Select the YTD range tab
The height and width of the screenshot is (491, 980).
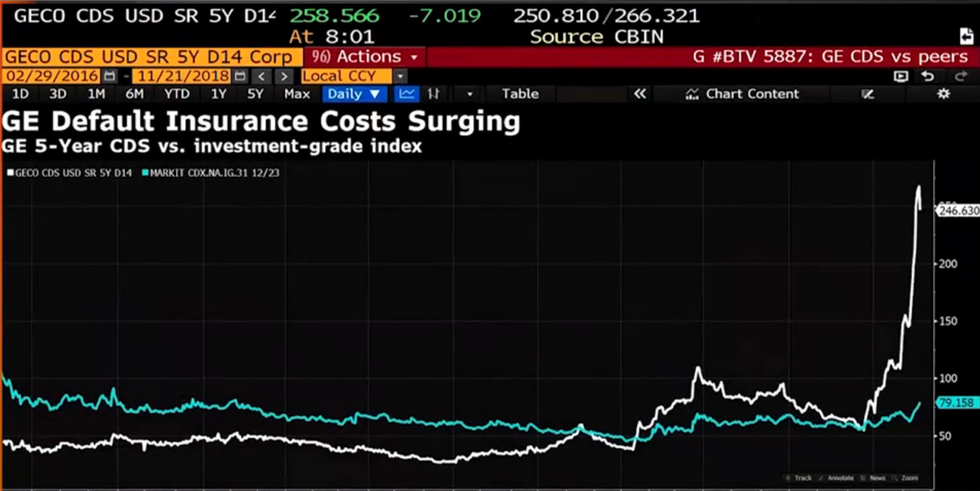[x=177, y=94]
